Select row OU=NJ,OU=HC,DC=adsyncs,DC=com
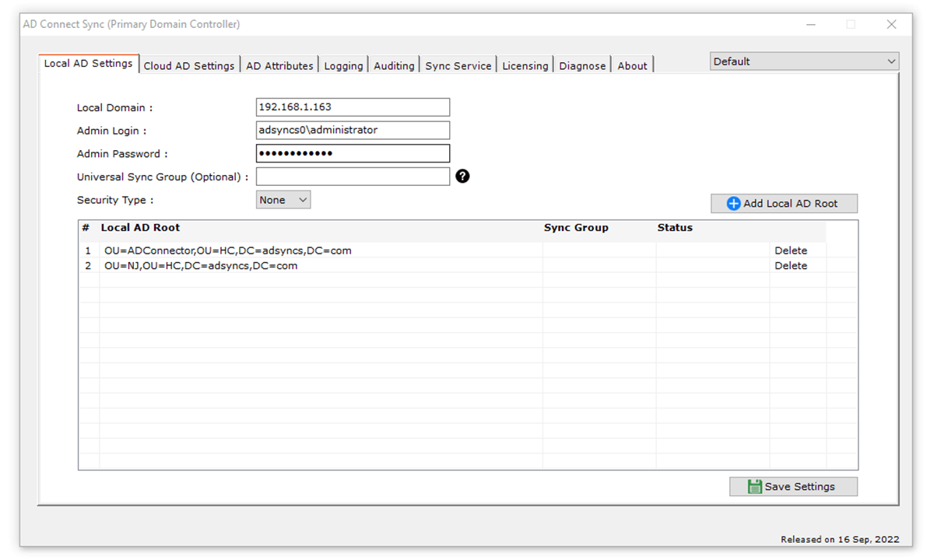 point(452,265)
